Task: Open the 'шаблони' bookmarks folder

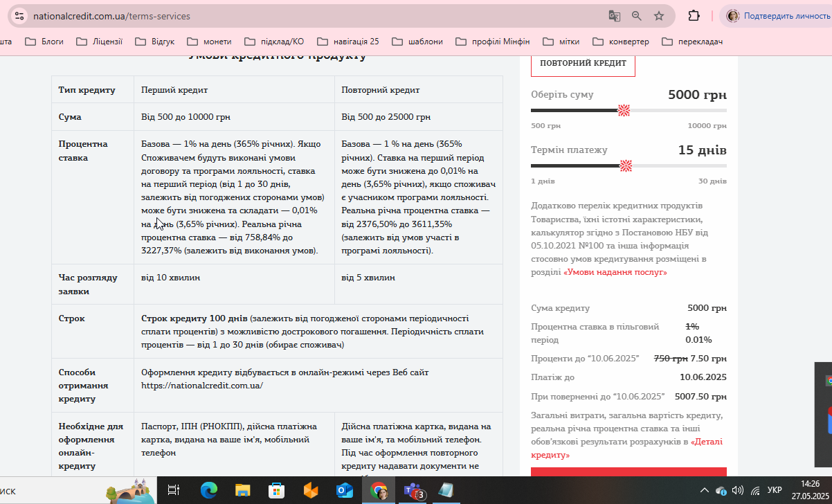Action: coord(417,42)
